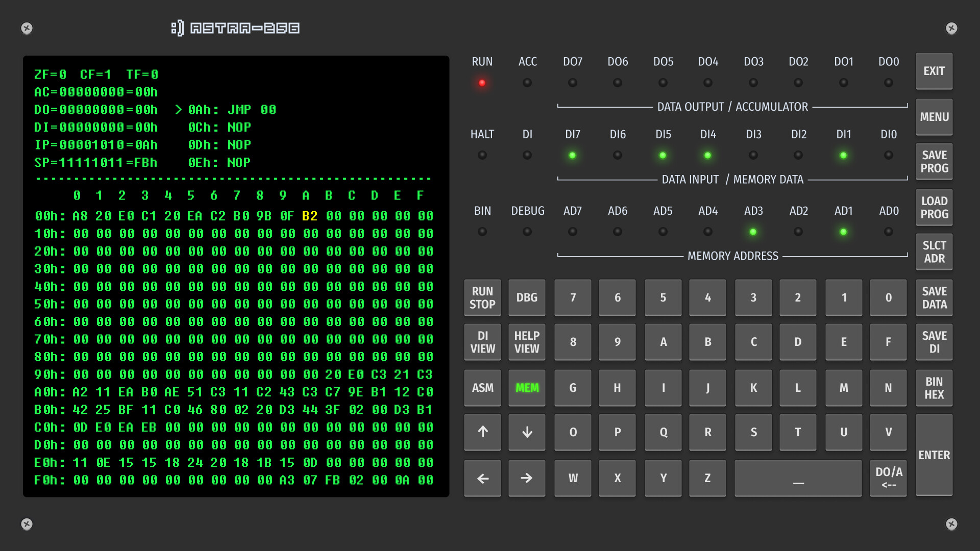Toggle BIN HEX display mode
The image size is (980, 551).
click(934, 388)
